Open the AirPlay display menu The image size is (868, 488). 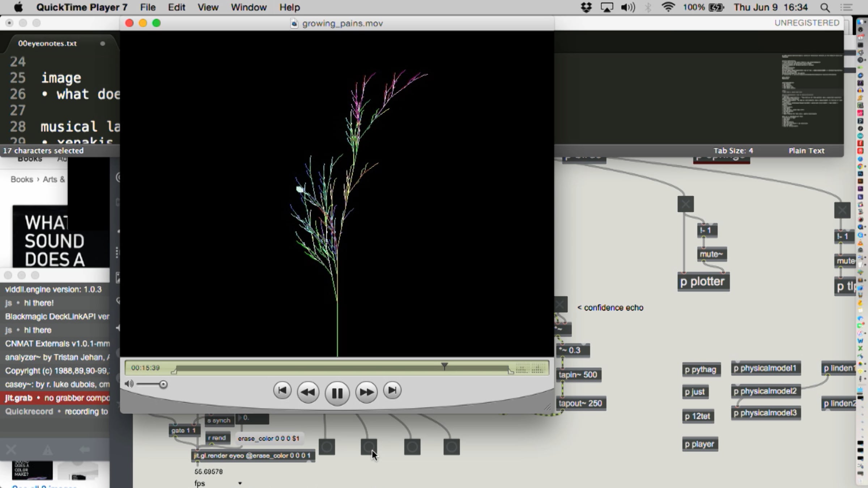pos(607,7)
